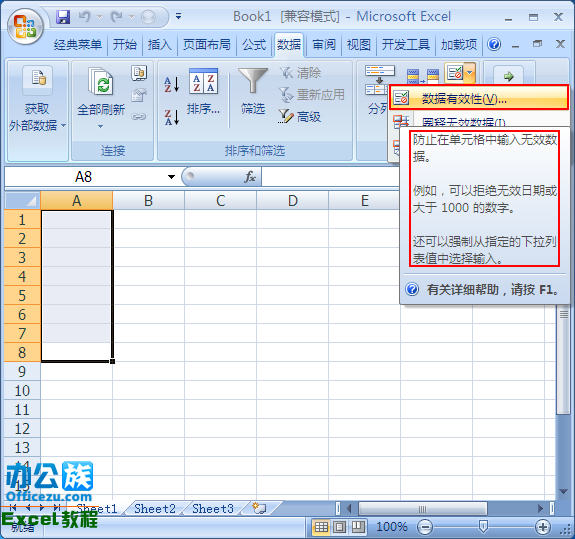Switch to the 审阅 tab
The width and height of the screenshot is (575, 539).
click(x=324, y=44)
